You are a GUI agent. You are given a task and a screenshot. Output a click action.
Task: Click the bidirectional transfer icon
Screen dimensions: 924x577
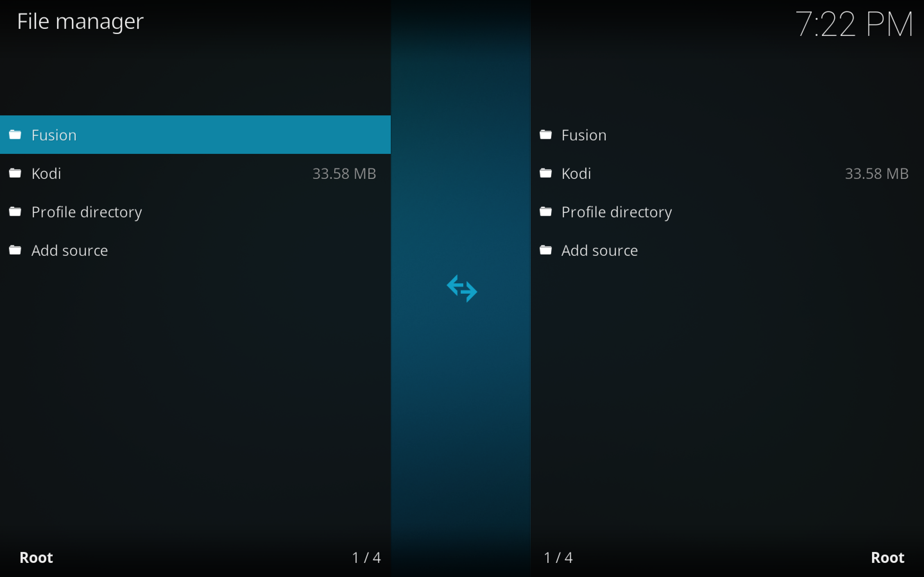[462, 288]
